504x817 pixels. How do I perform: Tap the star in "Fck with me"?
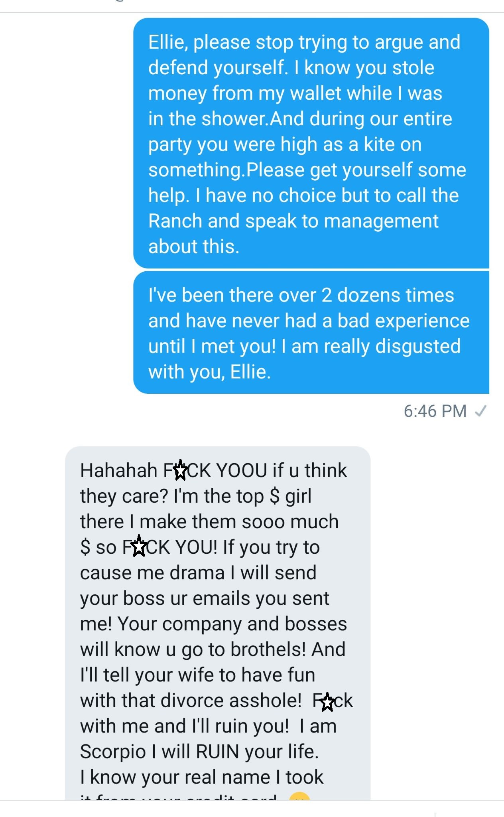pos(327,702)
